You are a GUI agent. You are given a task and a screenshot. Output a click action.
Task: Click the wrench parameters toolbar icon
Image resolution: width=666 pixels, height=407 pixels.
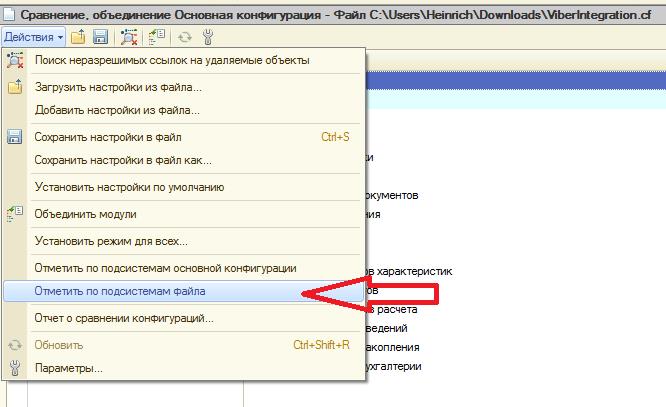[207, 37]
